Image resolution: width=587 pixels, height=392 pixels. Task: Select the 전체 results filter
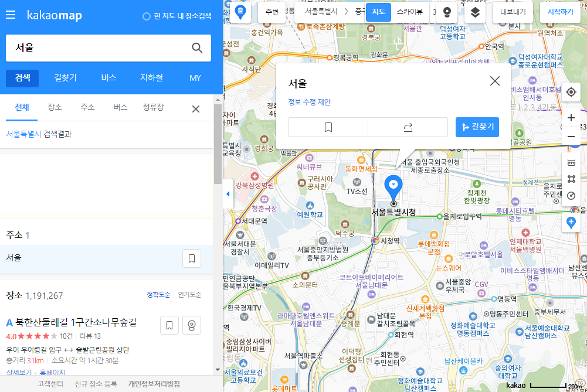(x=22, y=107)
